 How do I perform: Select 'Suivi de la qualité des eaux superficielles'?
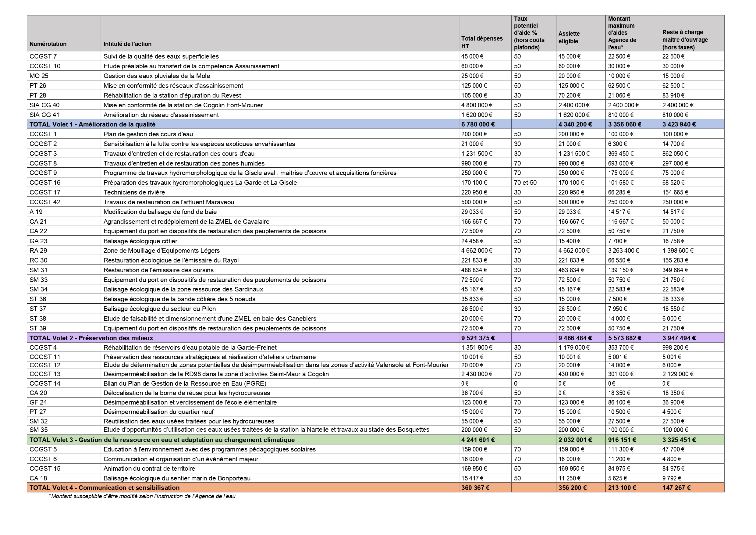(161, 56)
